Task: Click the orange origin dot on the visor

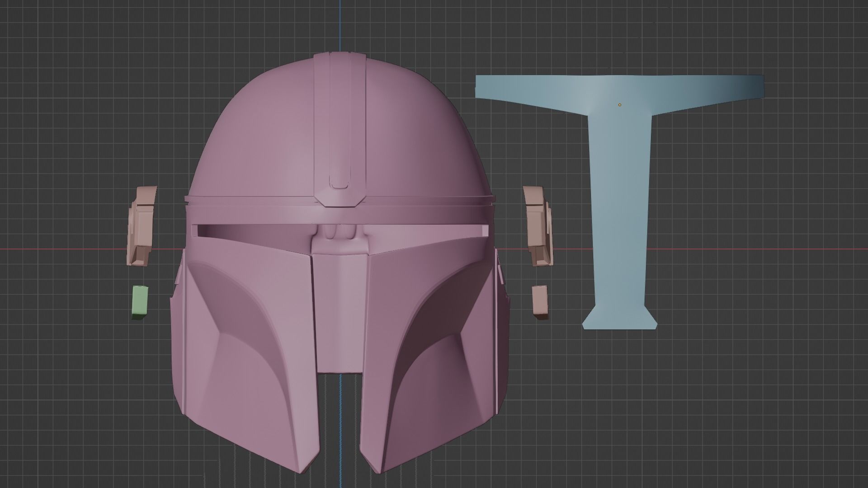Action: pyautogui.click(x=620, y=105)
